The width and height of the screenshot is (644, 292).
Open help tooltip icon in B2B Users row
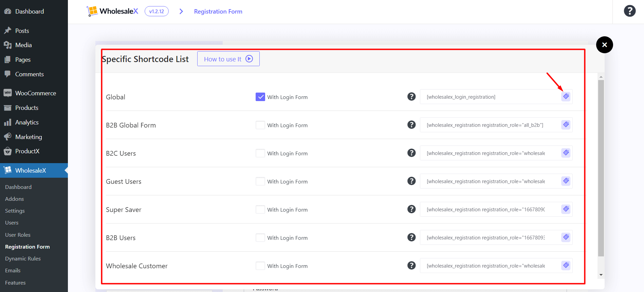point(411,237)
